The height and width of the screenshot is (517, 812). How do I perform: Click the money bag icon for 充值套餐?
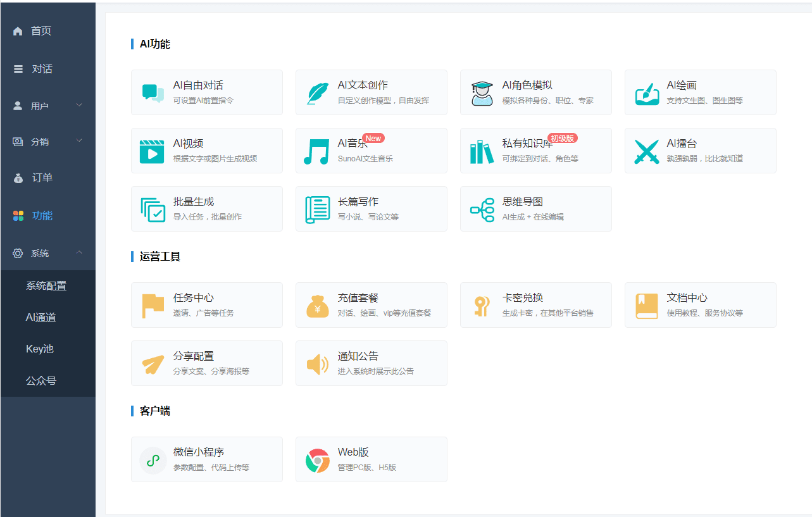coord(317,306)
